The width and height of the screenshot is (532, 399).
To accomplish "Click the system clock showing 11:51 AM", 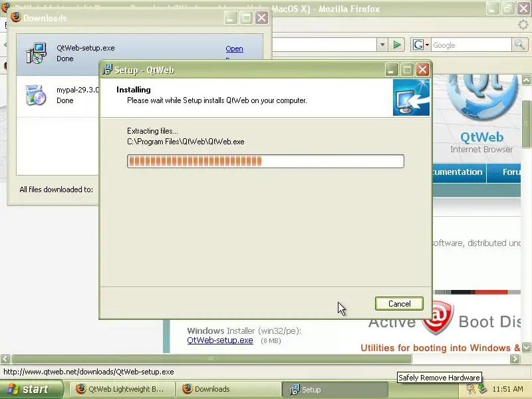I will pyautogui.click(x=507, y=389).
